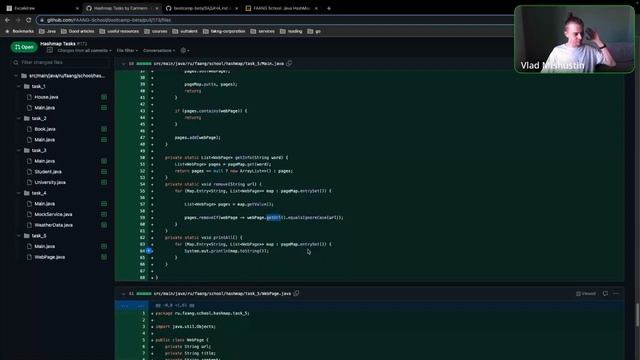Viewport: 640px width, 360px height.
Task: Collapse the task_3 folder in file tree
Action: pyautogui.click(x=19, y=150)
